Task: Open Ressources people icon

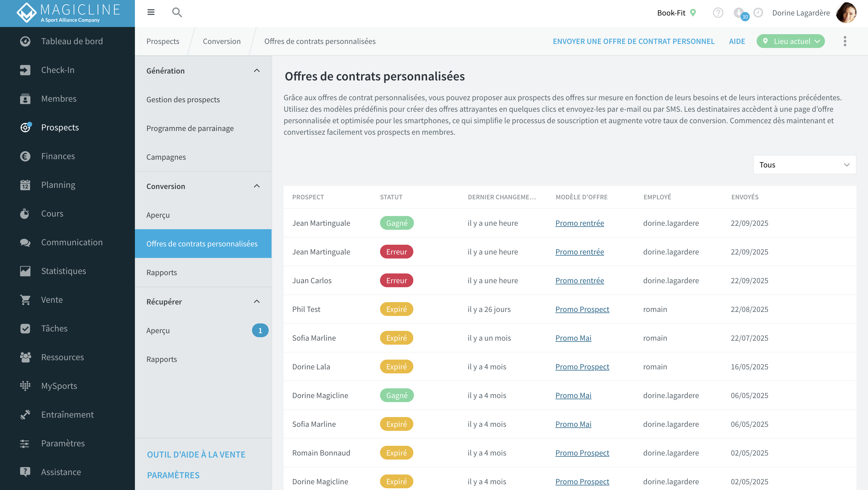Action: pos(25,357)
